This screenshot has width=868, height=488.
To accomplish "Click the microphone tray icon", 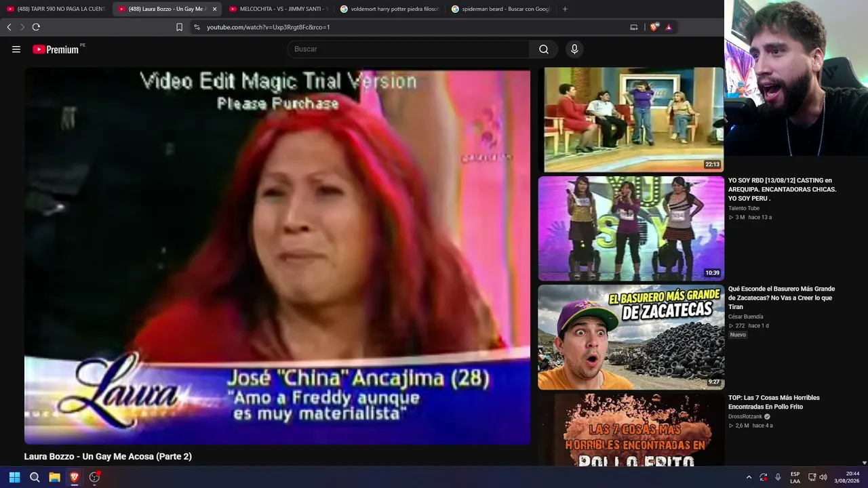I will (778, 477).
